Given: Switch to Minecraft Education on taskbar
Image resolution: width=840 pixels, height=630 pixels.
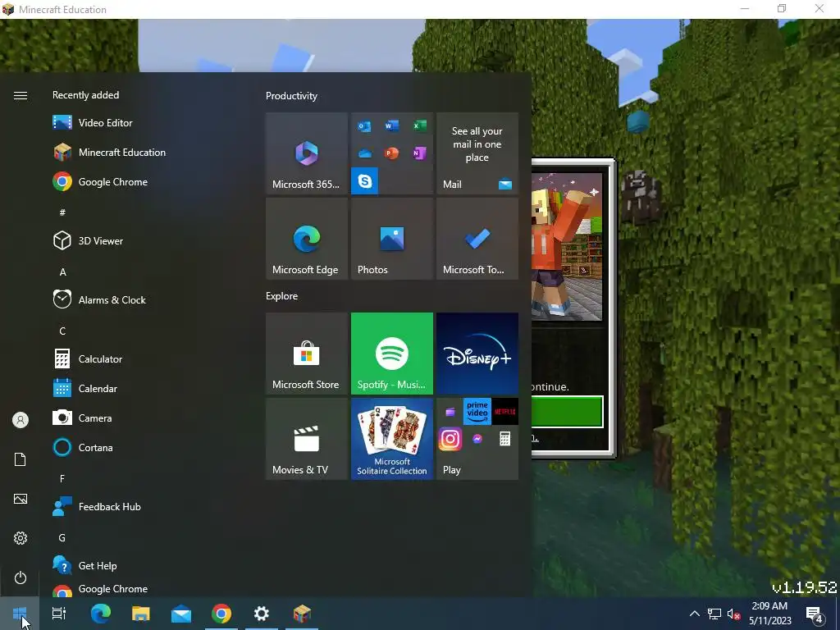Looking at the screenshot, I should coord(302,614).
